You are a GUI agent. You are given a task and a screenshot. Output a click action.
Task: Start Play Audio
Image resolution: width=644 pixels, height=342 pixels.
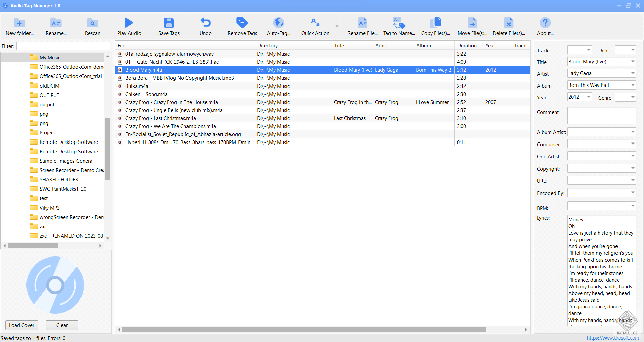pyautogui.click(x=129, y=26)
